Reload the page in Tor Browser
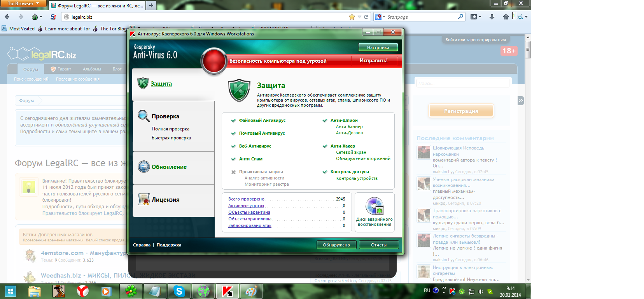 coord(366,17)
